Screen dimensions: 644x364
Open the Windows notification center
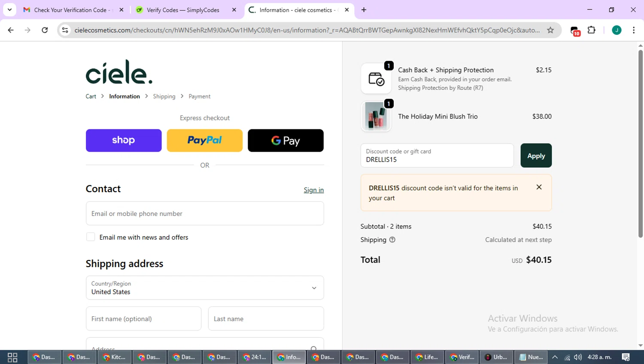[x=626, y=357]
